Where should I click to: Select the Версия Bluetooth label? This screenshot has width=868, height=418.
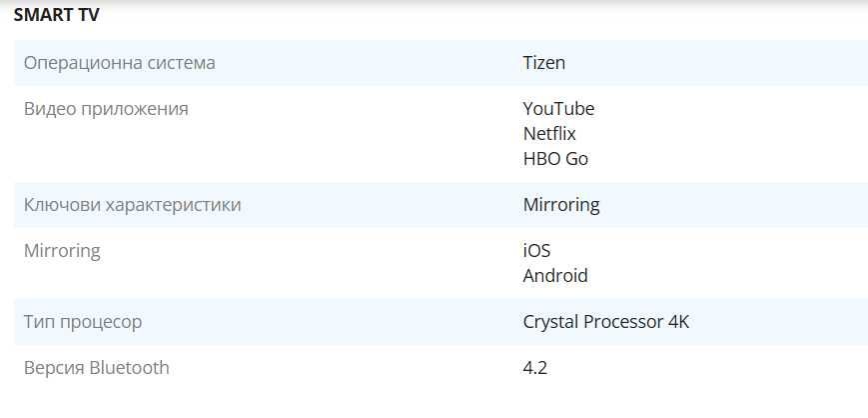click(96, 368)
